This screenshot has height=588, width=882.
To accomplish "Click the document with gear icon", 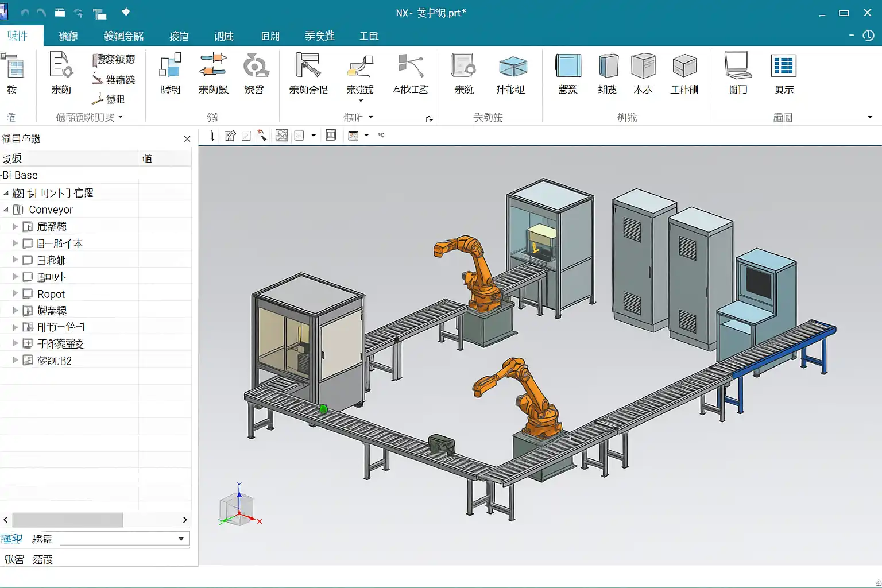I will 61,65.
